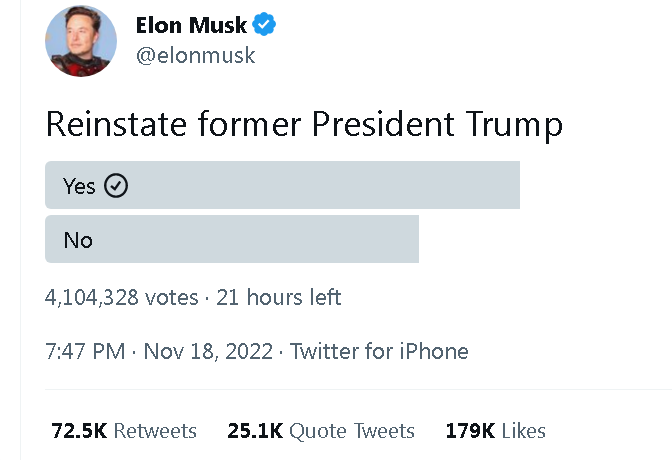
Task: Open the Elon Musk display name
Action: [x=191, y=25]
